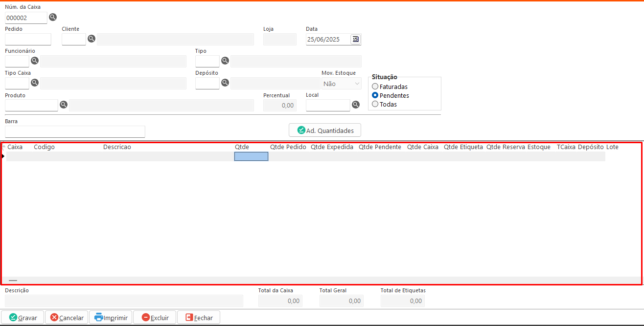Open the Depósito lookup magnifier icon
Viewport: 644px width, 326px height.
[x=225, y=83]
